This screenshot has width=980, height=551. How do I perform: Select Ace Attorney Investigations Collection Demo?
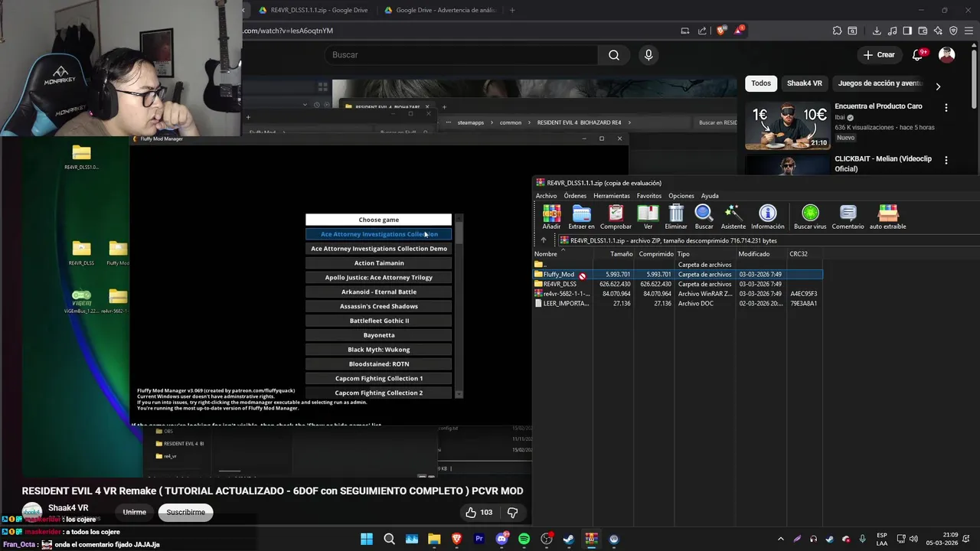click(379, 249)
